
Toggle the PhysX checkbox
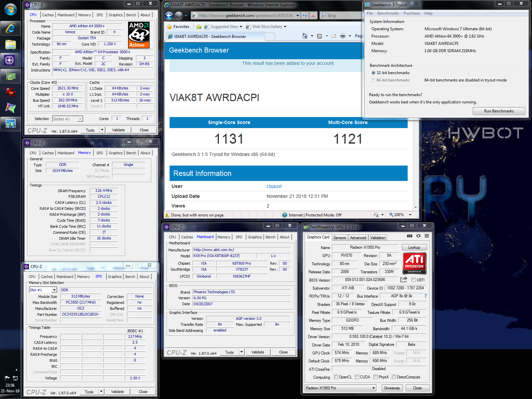click(375, 377)
